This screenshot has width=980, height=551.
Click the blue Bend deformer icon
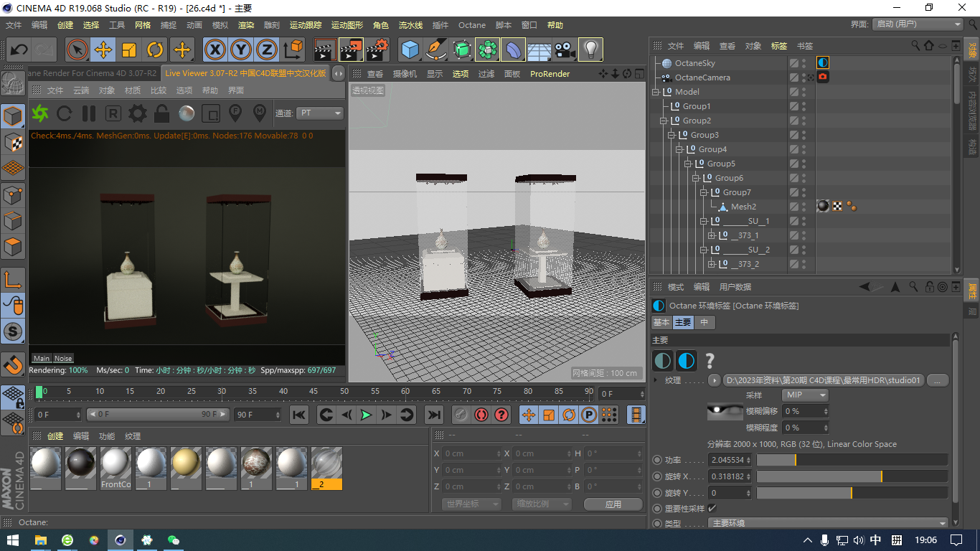point(513,50)
